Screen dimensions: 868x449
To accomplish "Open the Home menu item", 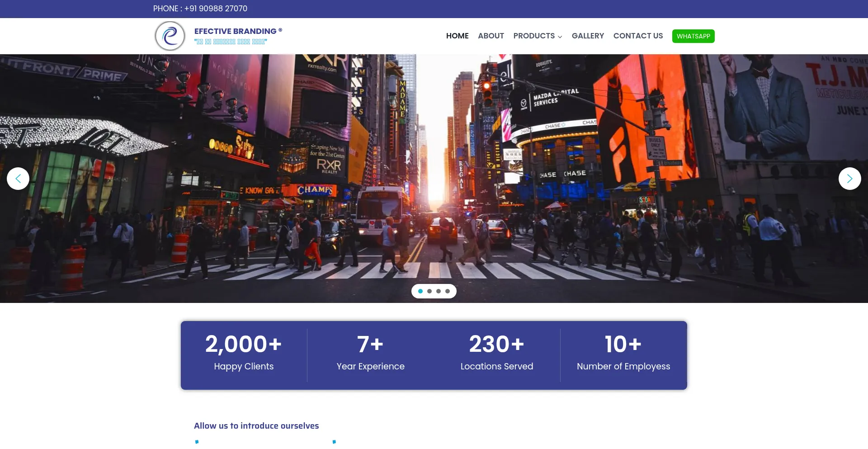I will point(457,36).
